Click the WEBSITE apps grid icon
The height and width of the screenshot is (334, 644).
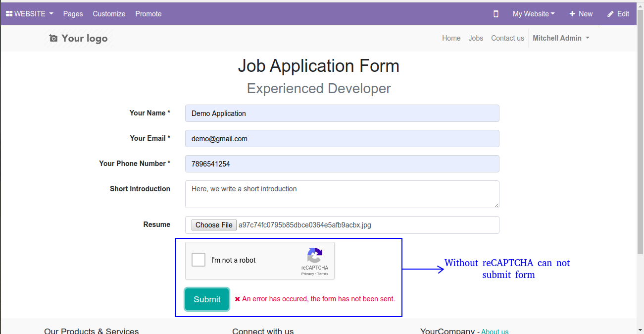click(x=9, y=14)
